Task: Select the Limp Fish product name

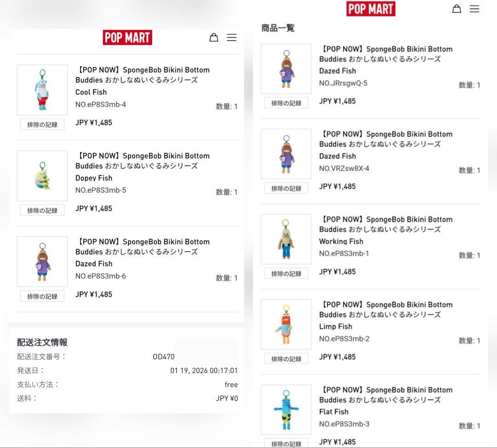Action: [335, 326]
